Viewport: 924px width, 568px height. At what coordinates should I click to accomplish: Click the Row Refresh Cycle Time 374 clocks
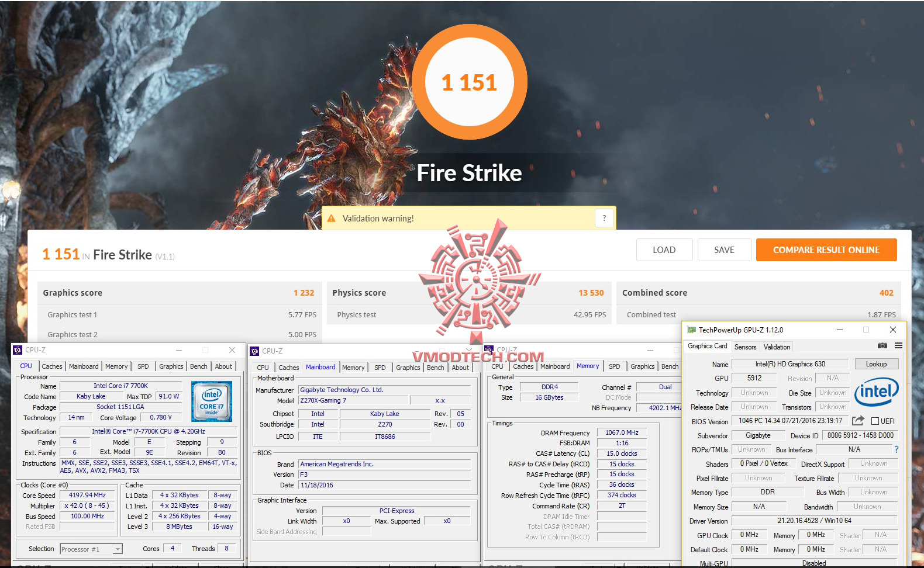622,495
